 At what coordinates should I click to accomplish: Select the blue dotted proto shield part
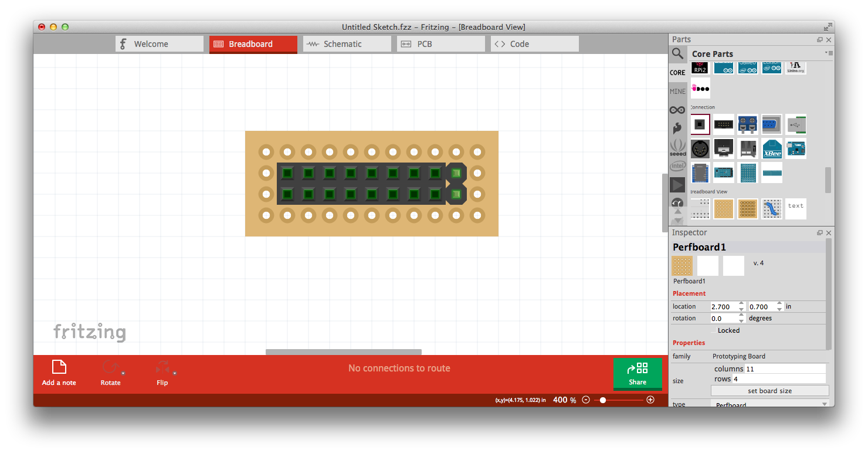748,173
